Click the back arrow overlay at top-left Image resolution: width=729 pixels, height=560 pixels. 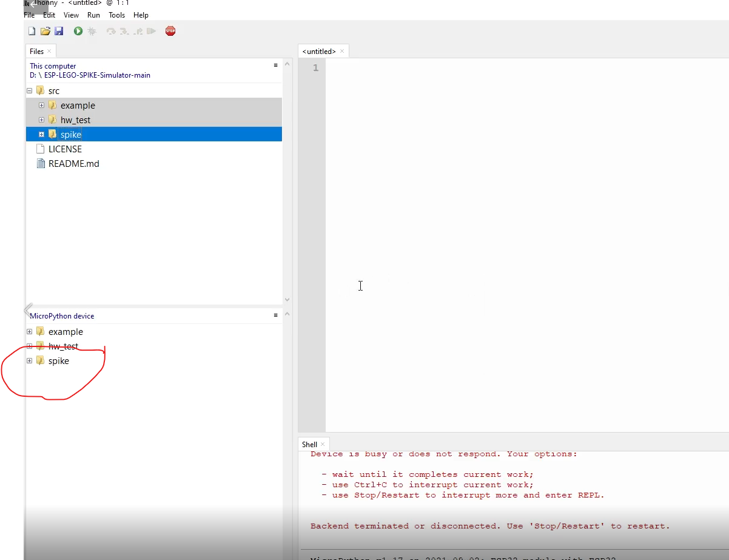(x=35, y=5)
